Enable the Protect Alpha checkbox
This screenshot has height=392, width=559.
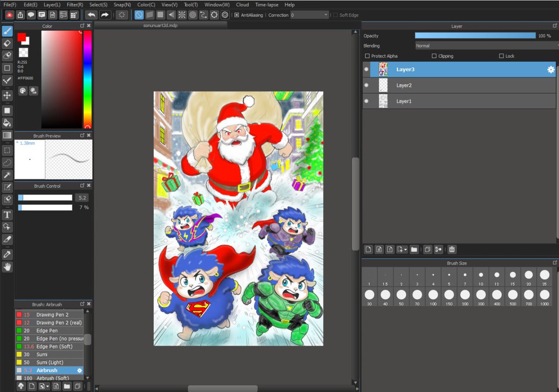click(x=367, y=56)
